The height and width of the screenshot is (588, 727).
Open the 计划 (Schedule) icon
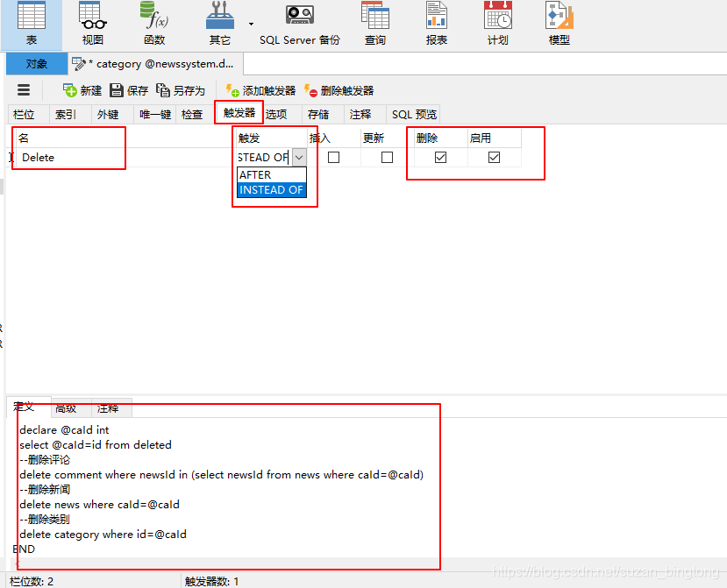pos(497,24)
